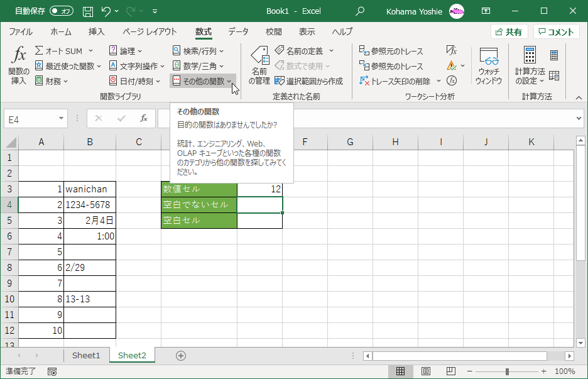Switch to the Data (データ) tab
The image size is (588, 379).
pyautogui.click(x=238, y=32)
